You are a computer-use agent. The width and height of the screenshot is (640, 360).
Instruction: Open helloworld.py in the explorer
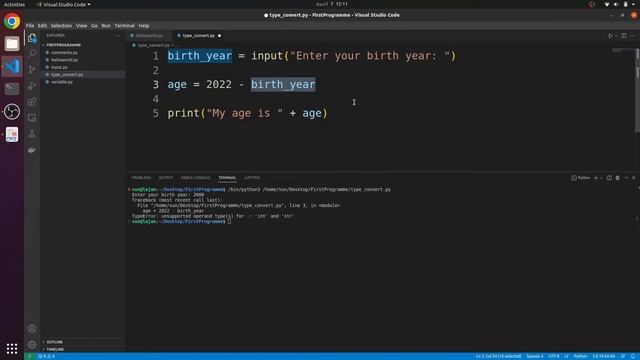coord(64,60)
